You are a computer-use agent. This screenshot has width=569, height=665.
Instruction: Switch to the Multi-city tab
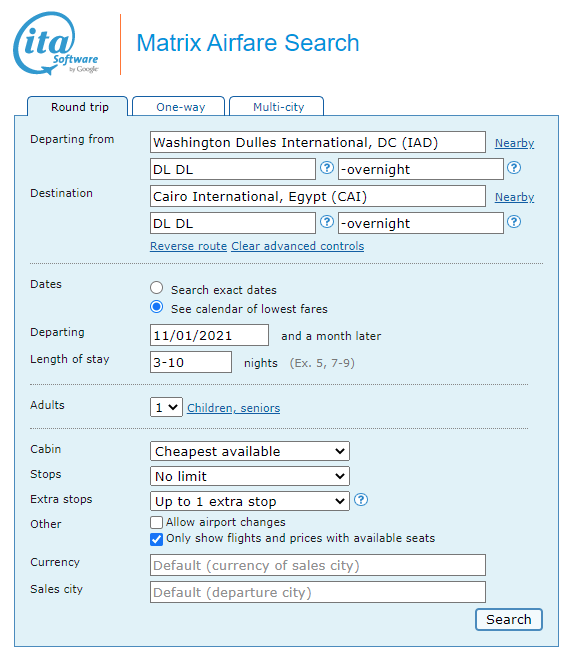(x=277, y=106)
